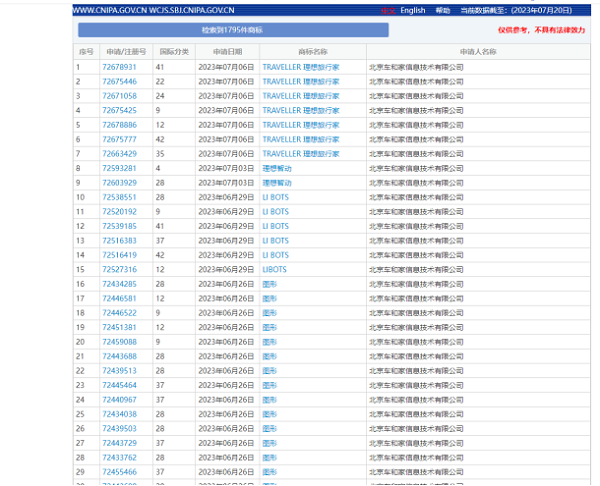Click the 申请/注册号 column header
The height and width of the screenshot is (486, 600).
124,51
